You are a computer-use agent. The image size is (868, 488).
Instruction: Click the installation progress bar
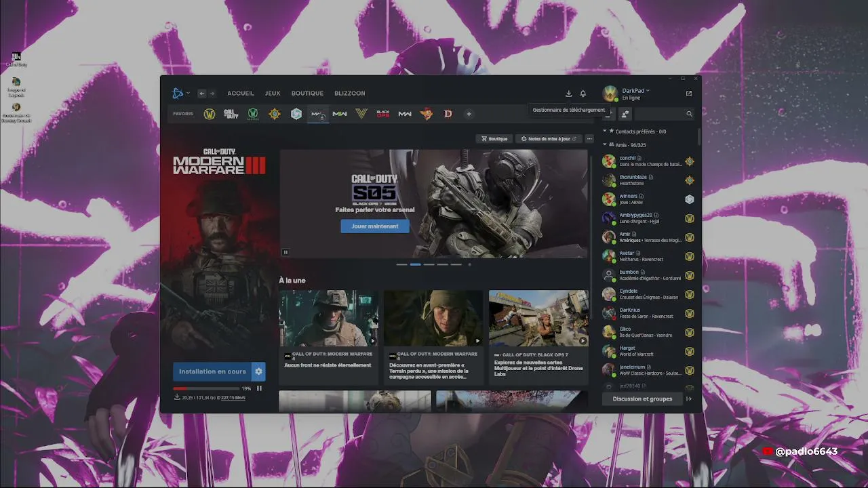click(206, 388)
